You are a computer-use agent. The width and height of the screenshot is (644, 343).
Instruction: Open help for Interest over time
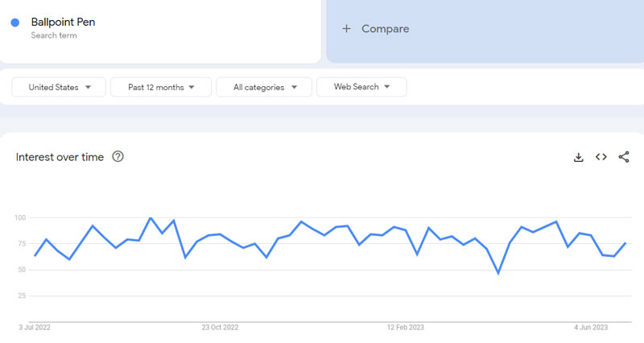(x=118, y=157)
